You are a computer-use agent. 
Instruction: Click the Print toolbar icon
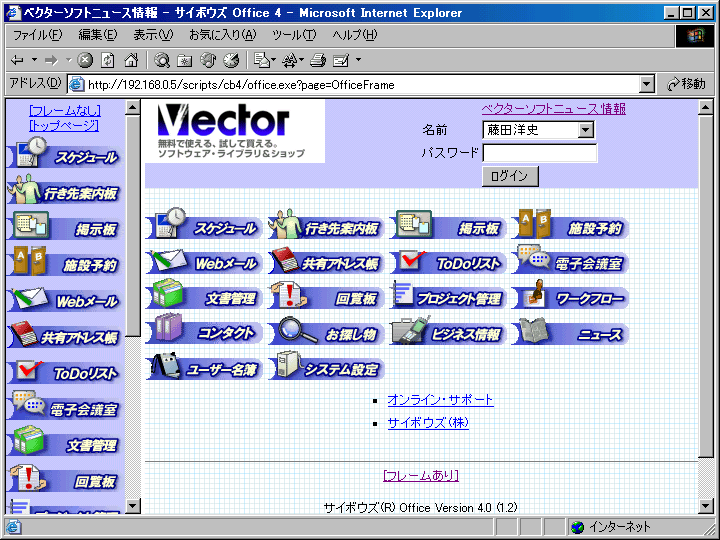click(318, 60)
